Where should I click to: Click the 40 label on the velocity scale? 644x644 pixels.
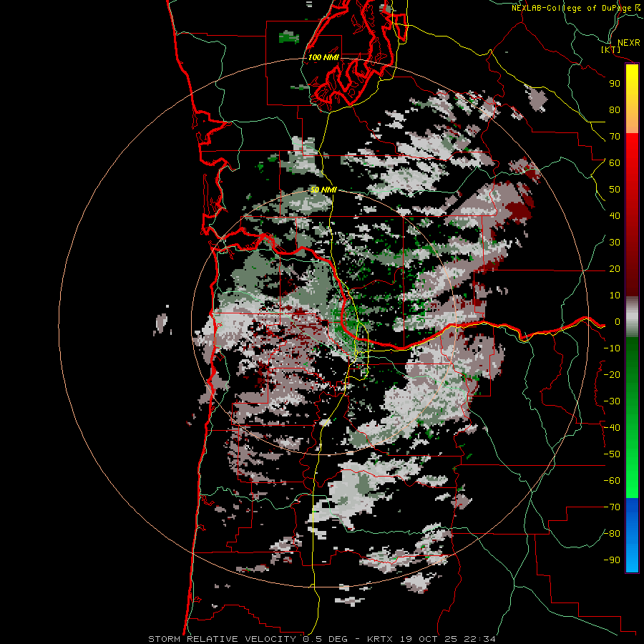click(x=615, y=215)
